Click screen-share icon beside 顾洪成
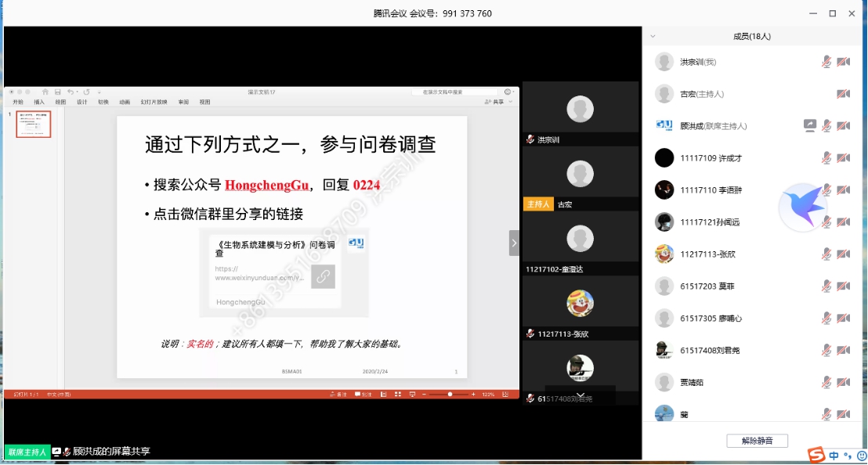Screen dimensions: 868x465 pyautogui.click(x=809, y=125)
